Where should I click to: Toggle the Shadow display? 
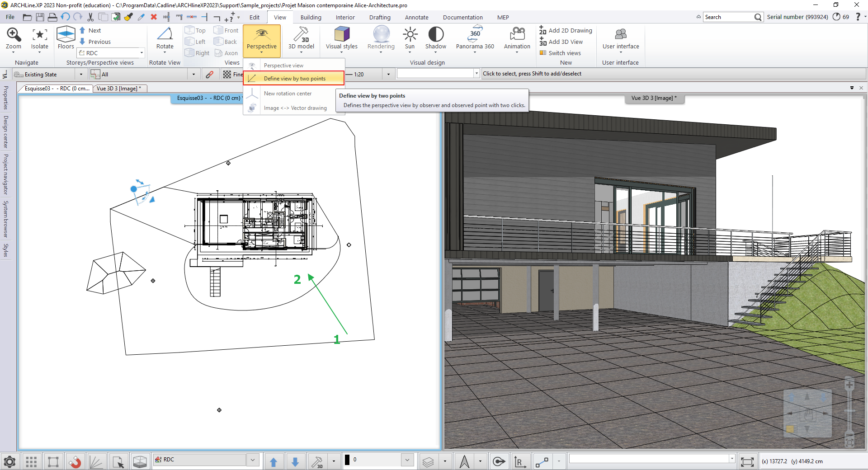[x=435, y=35]
